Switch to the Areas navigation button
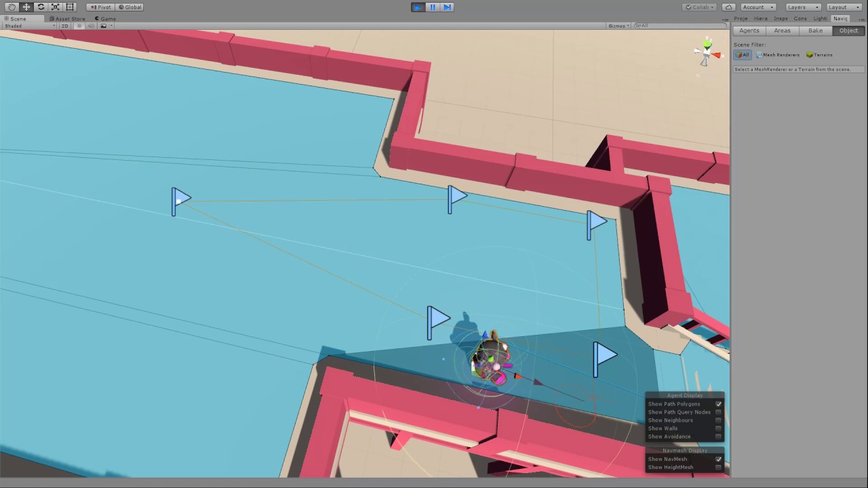Image resolution: width=868 pixels, height=488 pixels. tap(783, 30)
